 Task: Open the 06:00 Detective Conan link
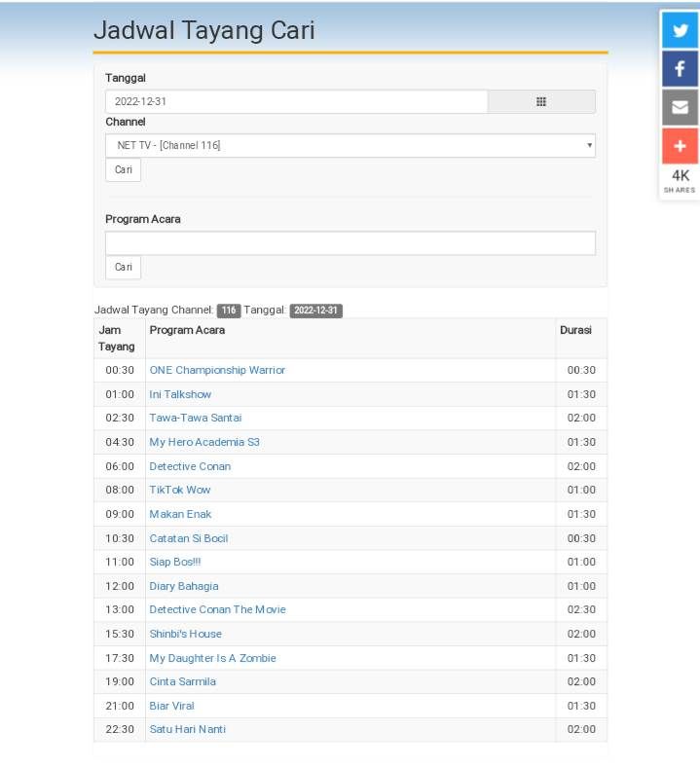coord(190,466)
